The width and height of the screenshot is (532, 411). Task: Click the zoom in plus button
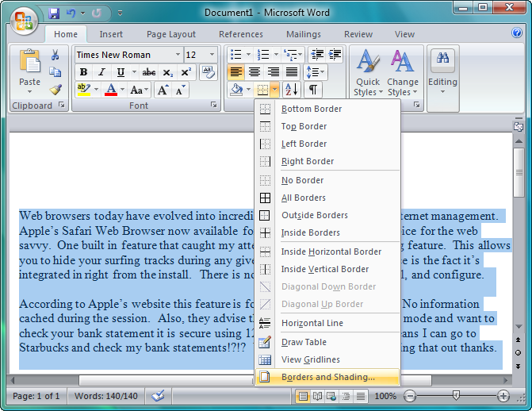503,396
